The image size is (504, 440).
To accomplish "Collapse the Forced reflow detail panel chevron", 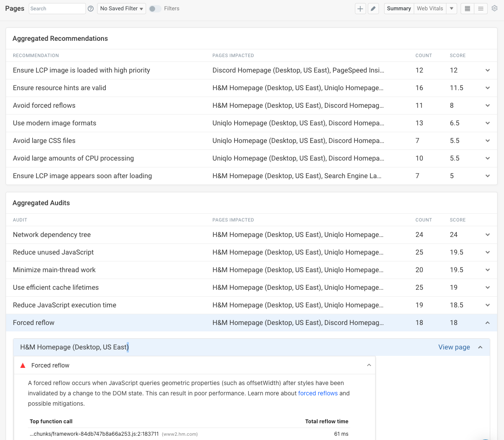I will pos(369,365).
